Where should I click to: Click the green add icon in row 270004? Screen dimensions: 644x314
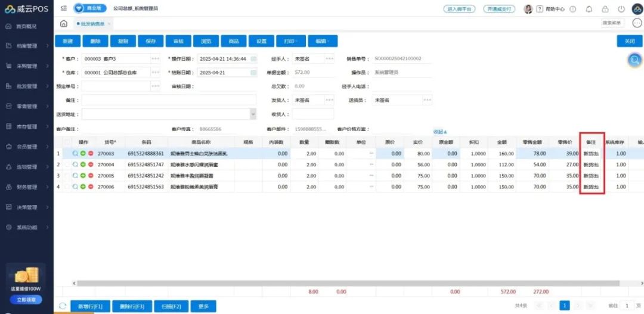coord(82,164)
